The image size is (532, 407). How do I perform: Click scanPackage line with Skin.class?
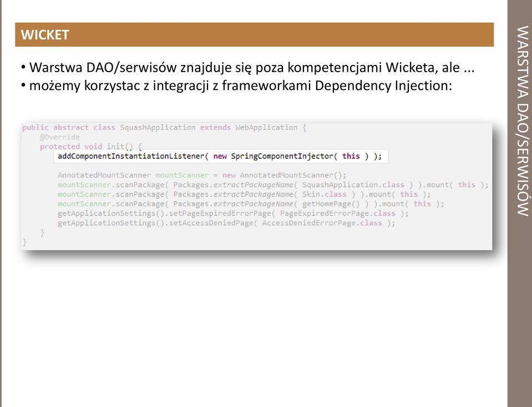[244, 194]
